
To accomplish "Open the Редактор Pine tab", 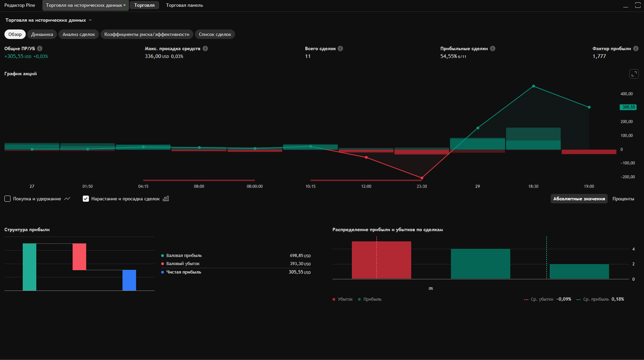I will click(20, 5).
